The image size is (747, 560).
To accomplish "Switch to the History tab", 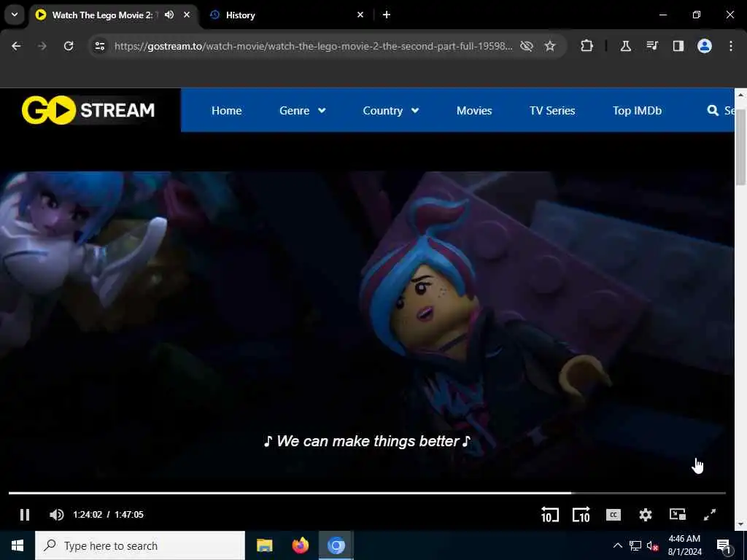I will coord(287,15).
